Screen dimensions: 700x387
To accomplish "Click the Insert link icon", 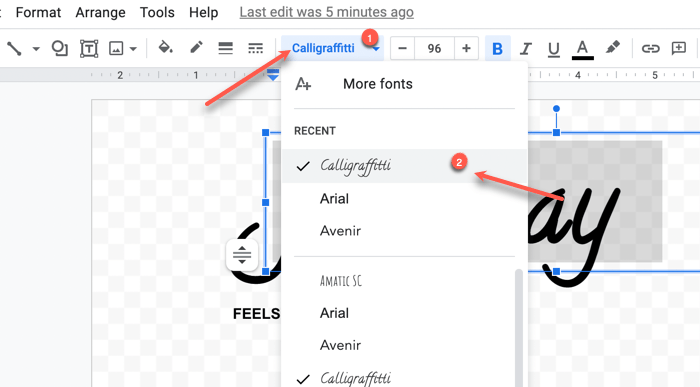I will pyautogui.click(x=650, y=48).
